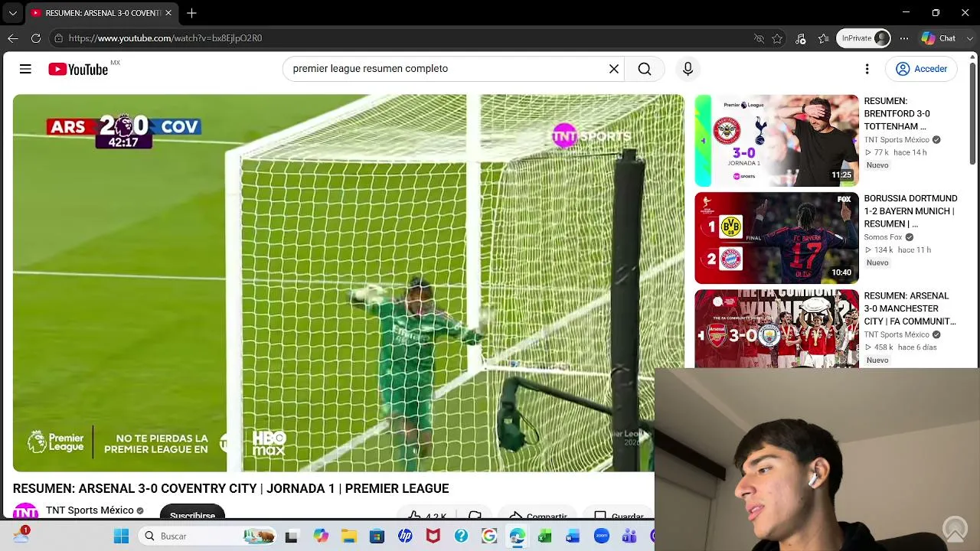
Task: Open the InPrivate profile button
Action: [x=864, y=38]
